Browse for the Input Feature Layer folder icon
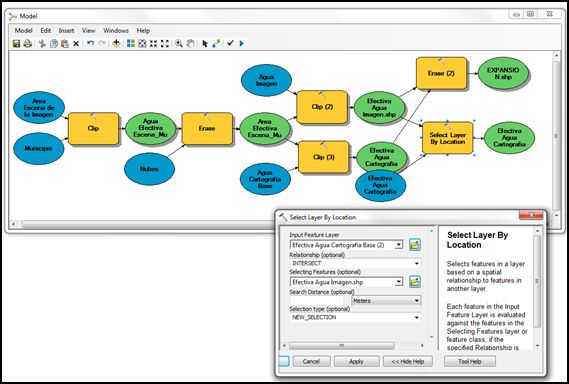569x384 pixels. 415,245
